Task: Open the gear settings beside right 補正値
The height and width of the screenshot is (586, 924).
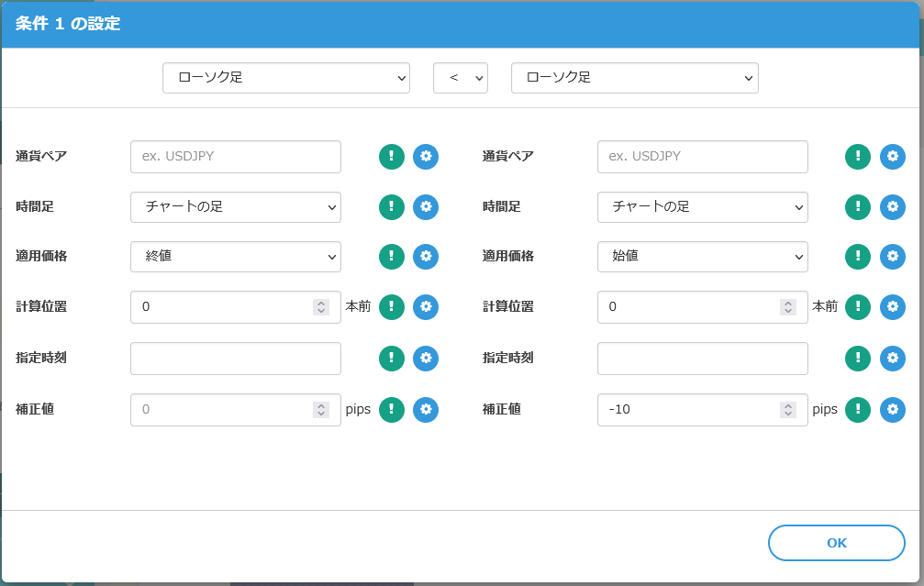Action: pos(893,410)
